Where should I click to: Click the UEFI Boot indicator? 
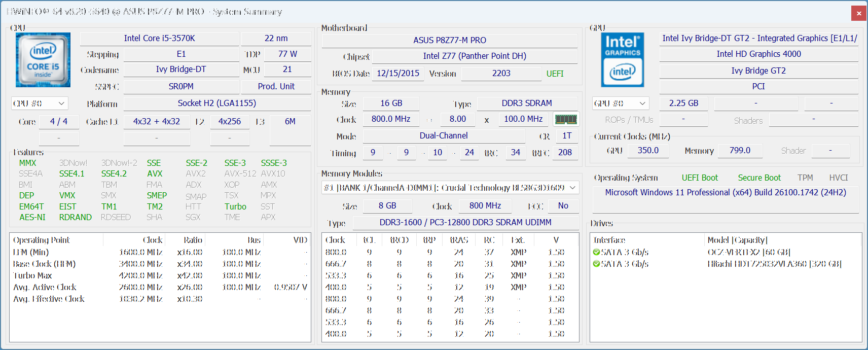point(700,178)
